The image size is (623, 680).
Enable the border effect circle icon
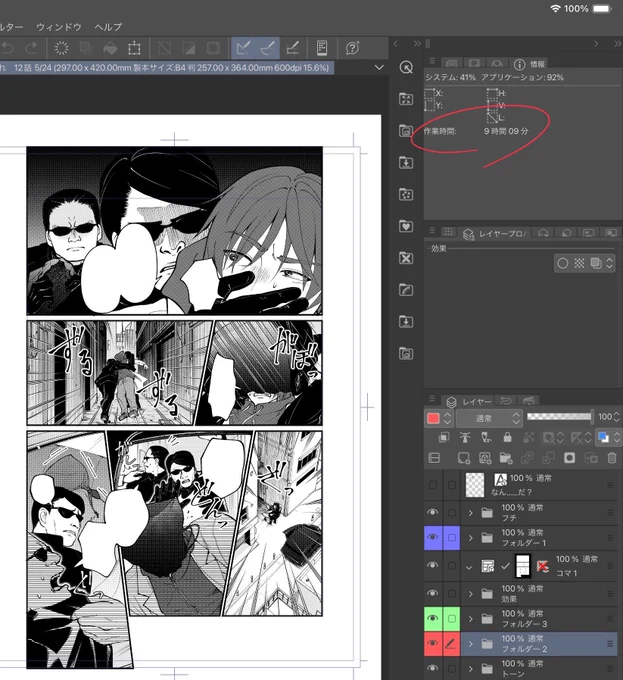pyautogui.click(x=562, y=263)
